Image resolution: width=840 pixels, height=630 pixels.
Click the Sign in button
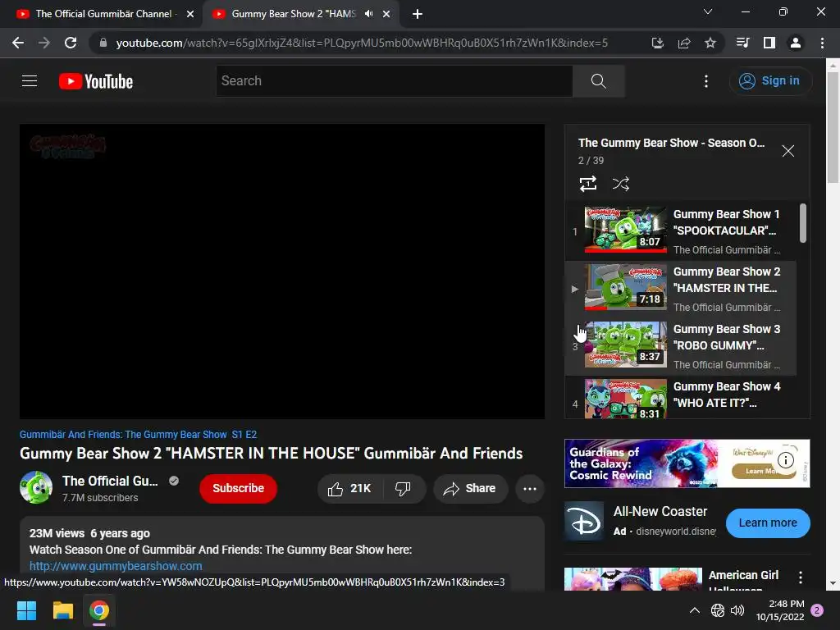pos(770,81)
